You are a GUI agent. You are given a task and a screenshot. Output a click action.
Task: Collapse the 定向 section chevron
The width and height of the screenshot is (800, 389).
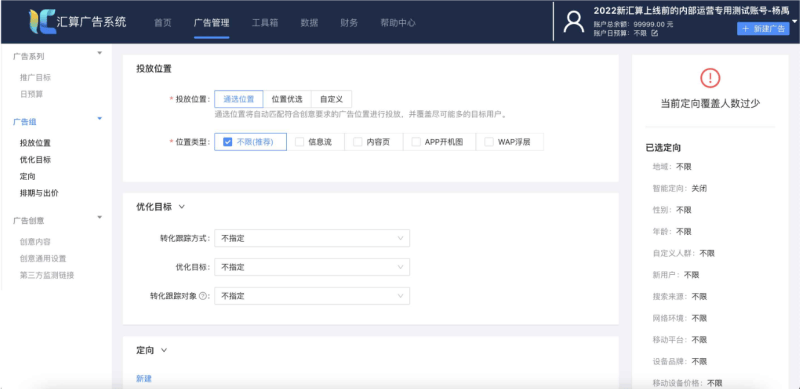point(164,350)
